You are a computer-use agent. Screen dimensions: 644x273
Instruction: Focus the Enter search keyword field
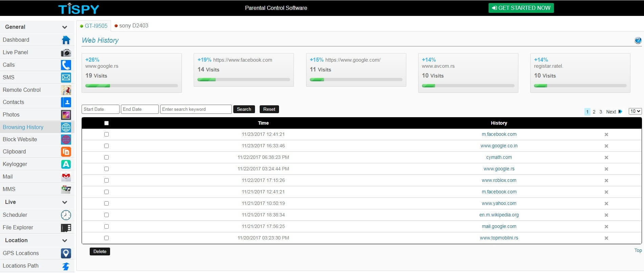pos(196,109)
